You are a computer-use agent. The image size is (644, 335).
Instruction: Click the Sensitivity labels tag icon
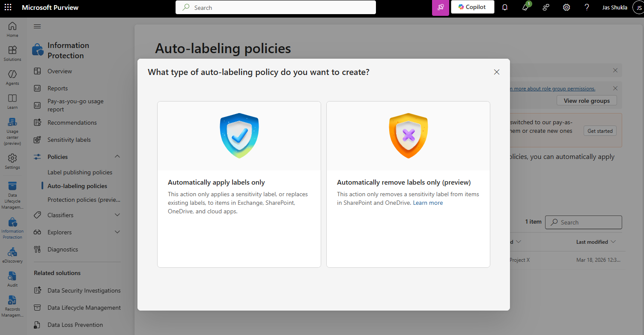tap(38, 140)
